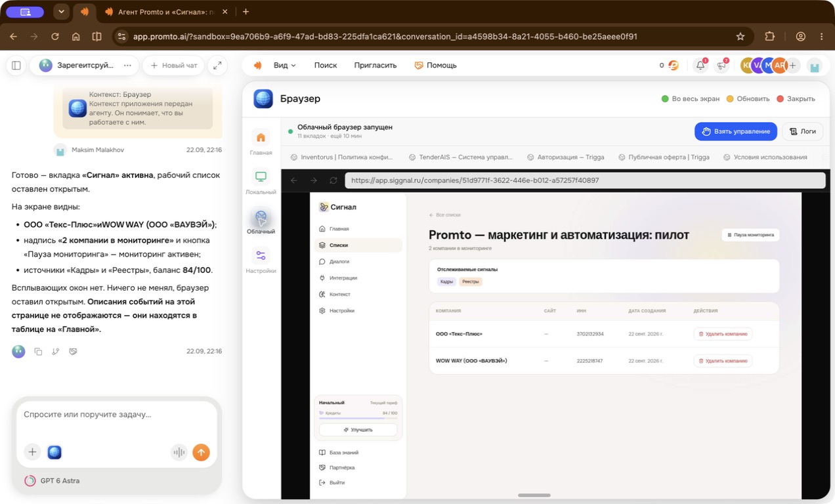
Task: Open the Chrome three-dot menu
Action: click(x=821, y=37)
